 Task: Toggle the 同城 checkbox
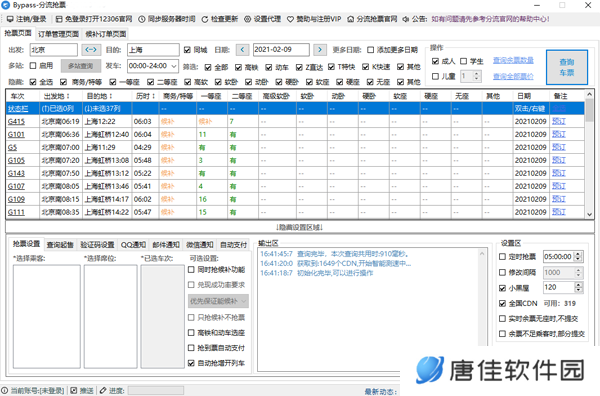pos(187,50)
